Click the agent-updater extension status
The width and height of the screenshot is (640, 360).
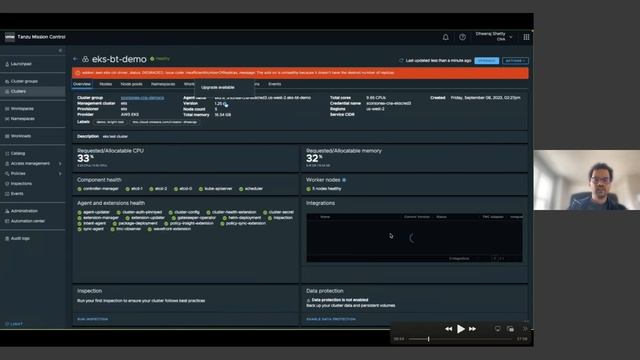coord(93,212)
